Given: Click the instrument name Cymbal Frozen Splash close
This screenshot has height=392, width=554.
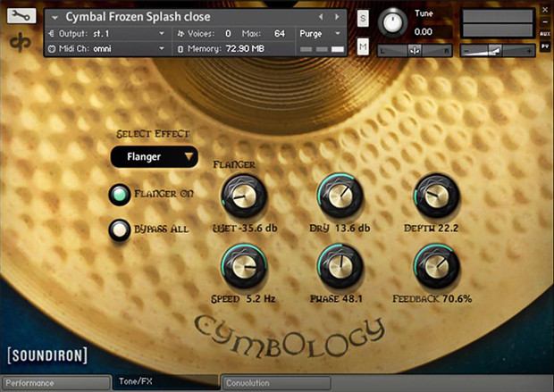Looking at the screenshot, I should point(138,17).
